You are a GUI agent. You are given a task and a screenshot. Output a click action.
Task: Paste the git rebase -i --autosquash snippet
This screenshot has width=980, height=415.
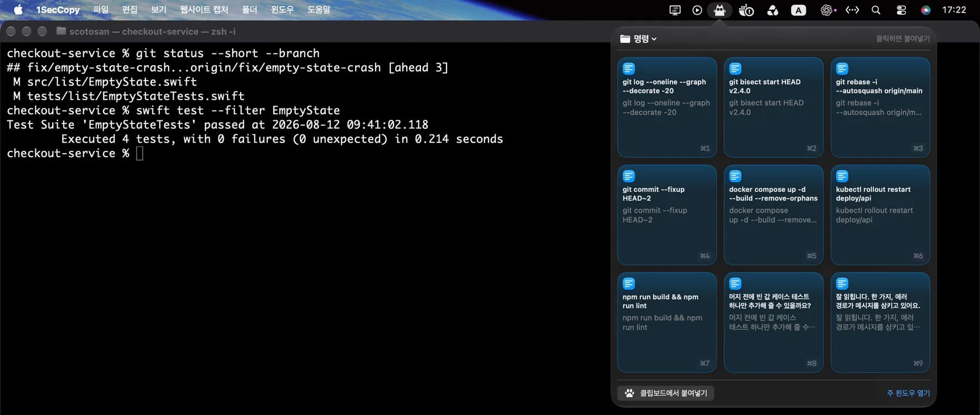tap(880, 107)
